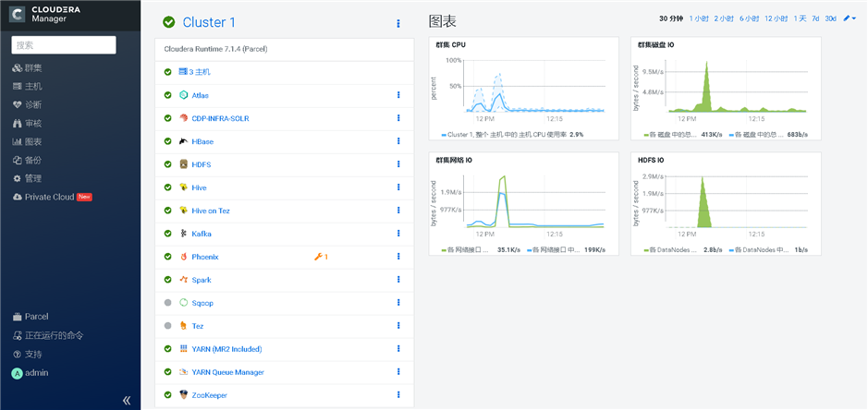Click the green status icon for ZooKeeper
Screen dimensions: 868x410
point(167,395)
